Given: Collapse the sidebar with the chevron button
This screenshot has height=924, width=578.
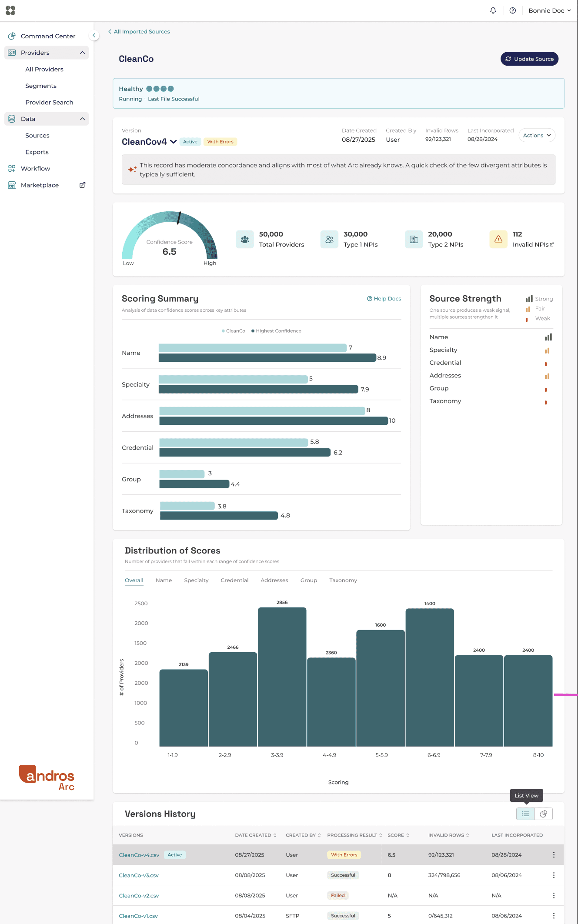Looking at the screenshot, I should [x=94, y=36].
